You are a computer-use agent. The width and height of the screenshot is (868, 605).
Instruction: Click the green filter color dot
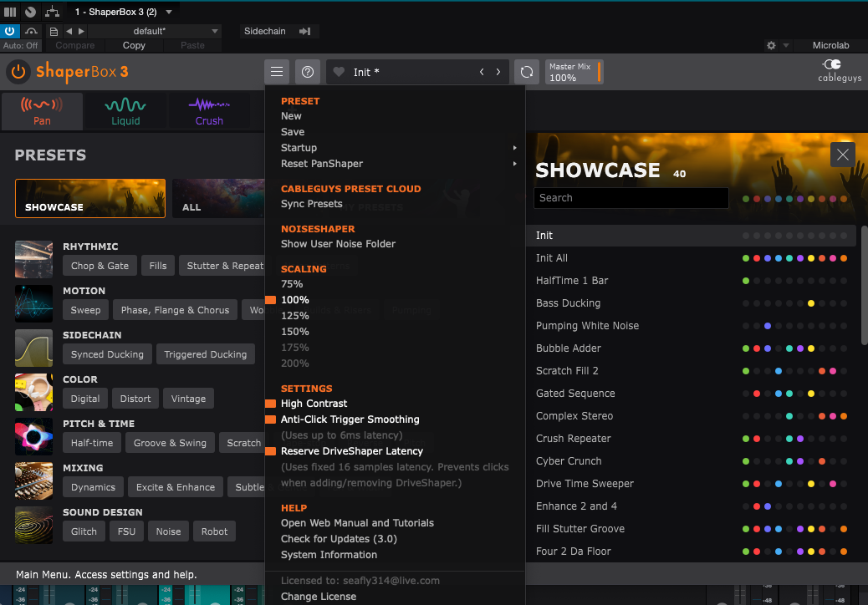746,199
